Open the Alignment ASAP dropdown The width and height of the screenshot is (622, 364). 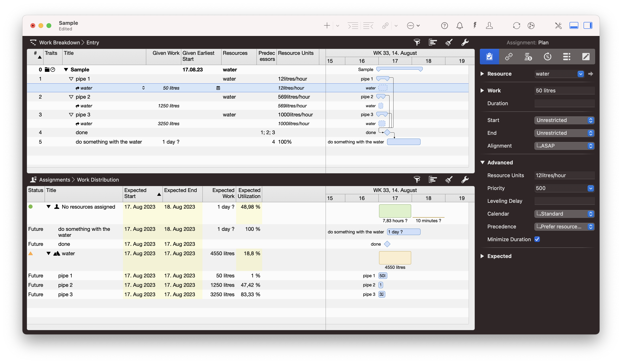(564, 146)
